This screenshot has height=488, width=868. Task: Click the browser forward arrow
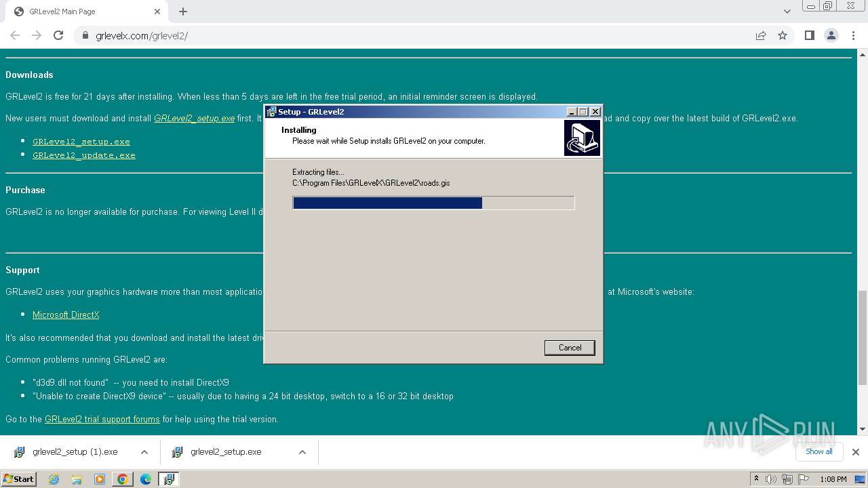37,35
